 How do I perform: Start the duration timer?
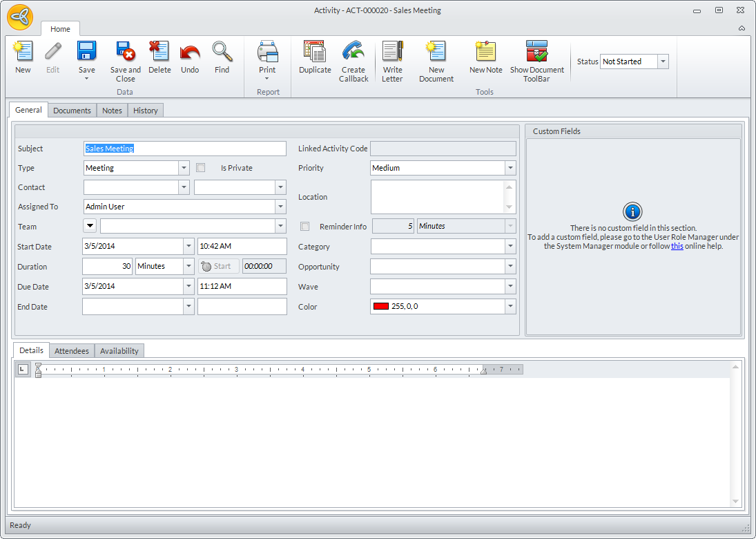coord(218,267)
